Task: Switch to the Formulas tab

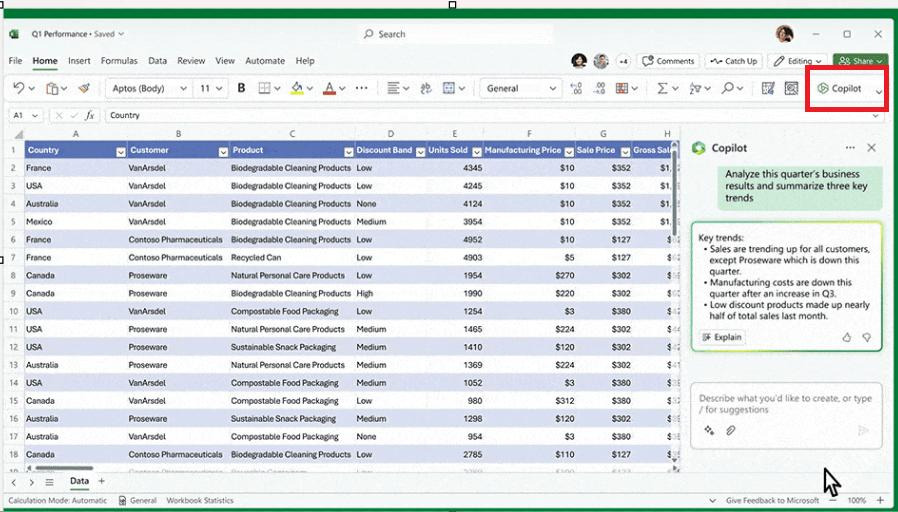Action: 119,61
